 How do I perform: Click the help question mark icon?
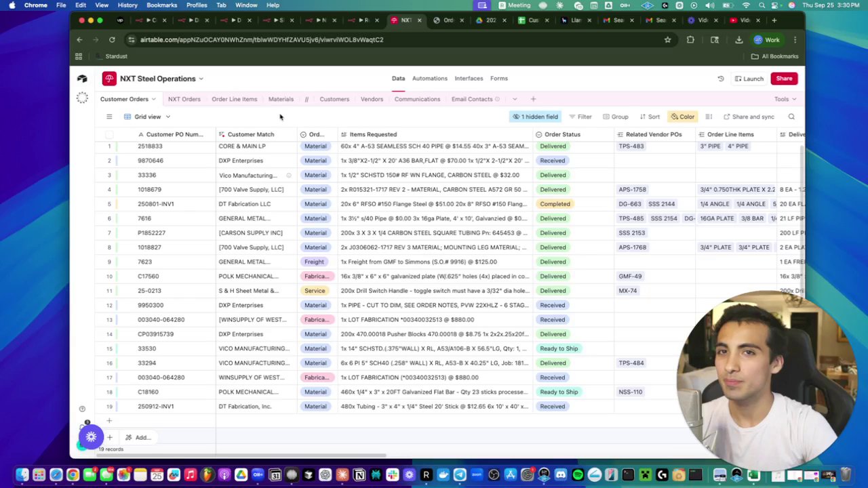[x=82, y=409]
